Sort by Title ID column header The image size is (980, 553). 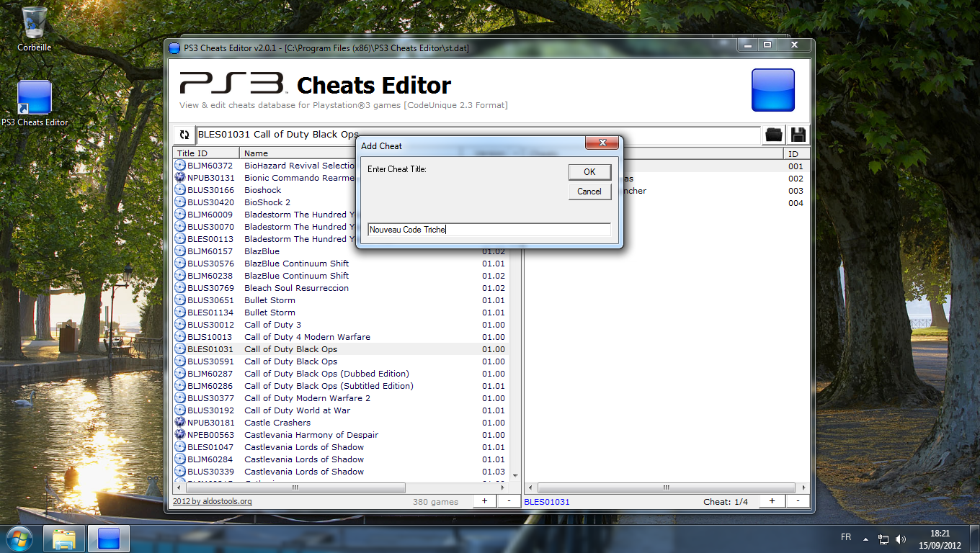point(206,153)
